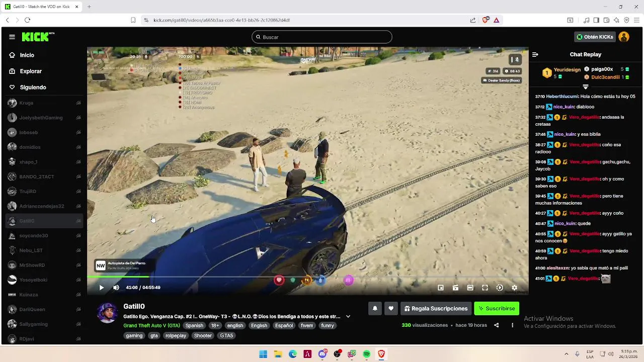The height and width of the screenshot is (362, 644).
Task: Open playback speed control
Action: click(x=500, y=288)
